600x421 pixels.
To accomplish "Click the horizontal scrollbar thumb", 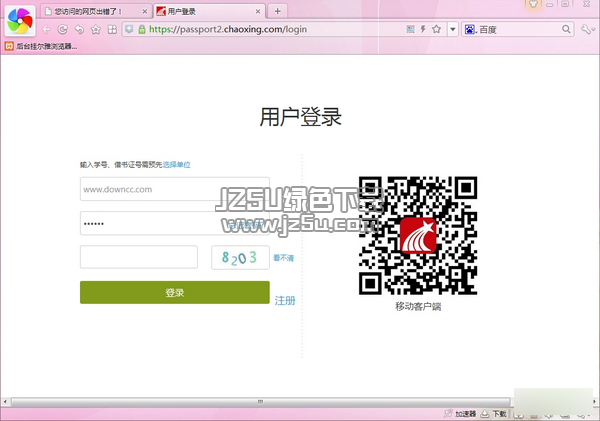I will (260, 401).
